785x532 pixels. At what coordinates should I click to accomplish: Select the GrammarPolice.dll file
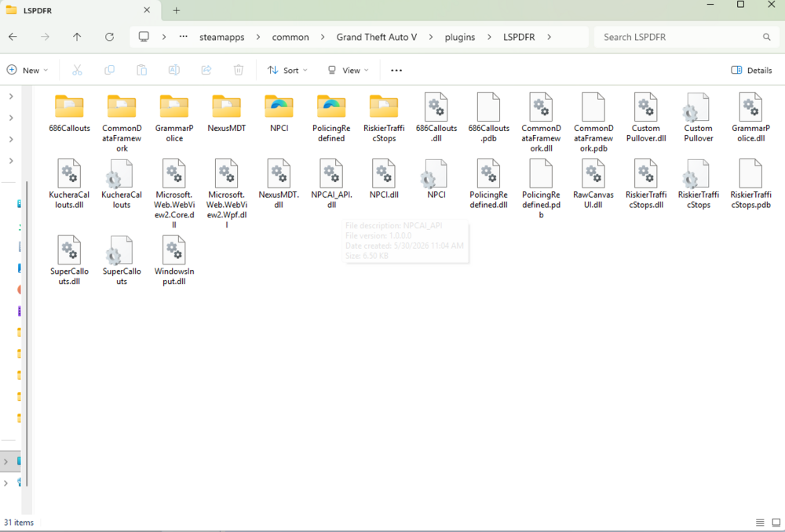(x=750, y=118)
